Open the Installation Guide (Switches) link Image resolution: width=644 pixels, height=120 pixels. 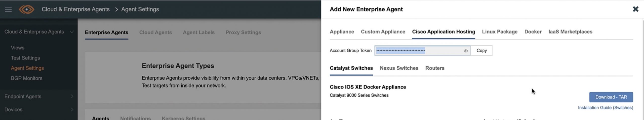click(605, 108)
